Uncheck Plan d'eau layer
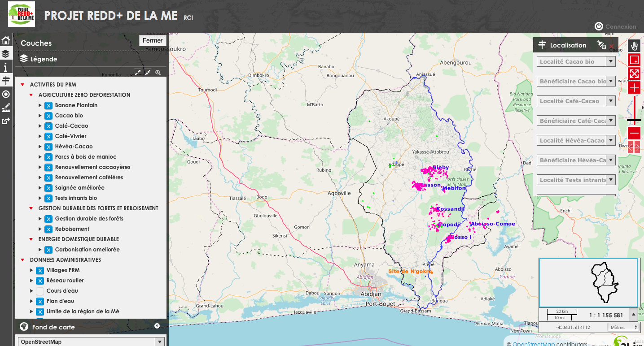The width and height of the screenshot is (644, 346). [x=40, y=302]
